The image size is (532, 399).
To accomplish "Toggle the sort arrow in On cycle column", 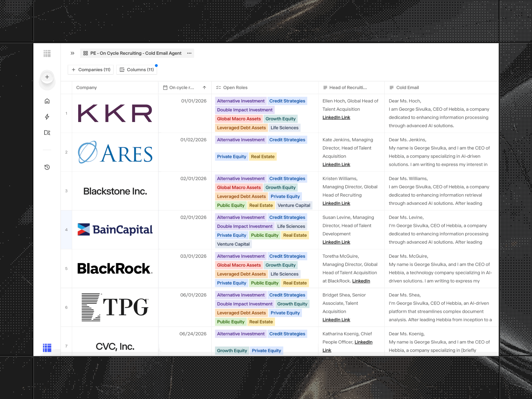I will point(204,88).
